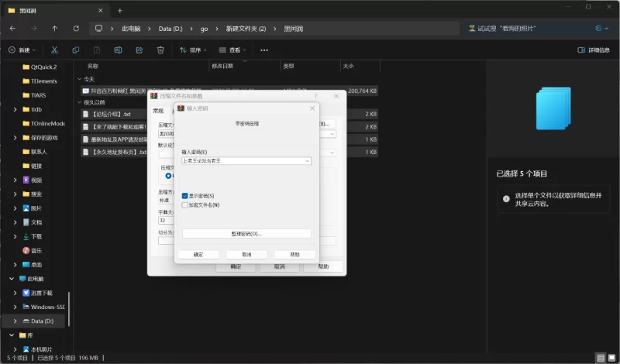The image size is (620, 364).
Task: Click the 桌面 desktop icon in sidebar
Action: click(26, 265)
